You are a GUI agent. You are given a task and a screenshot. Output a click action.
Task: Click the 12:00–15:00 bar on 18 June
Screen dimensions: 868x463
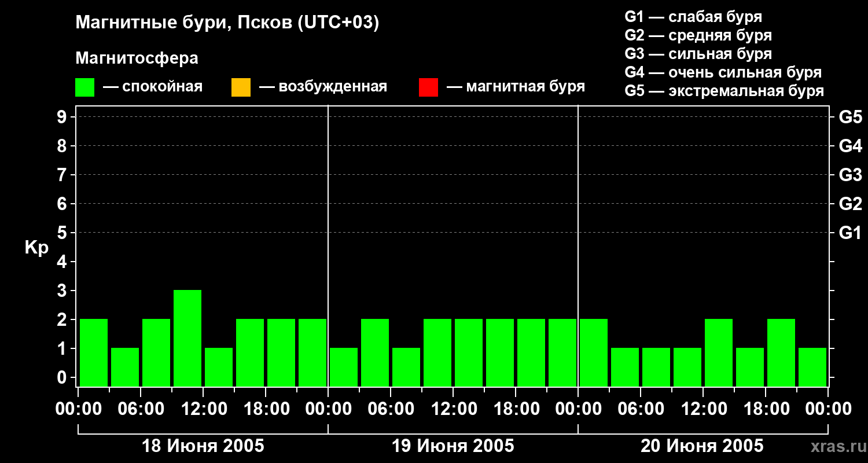[219, 367]
